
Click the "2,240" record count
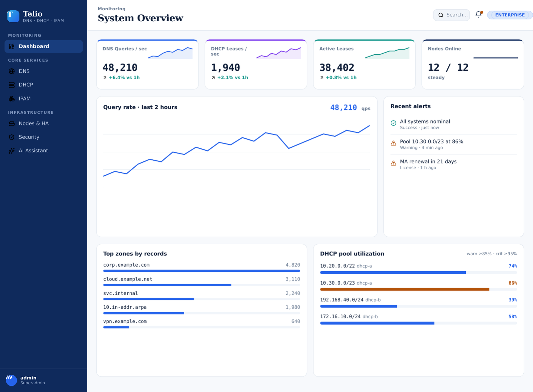293,293
